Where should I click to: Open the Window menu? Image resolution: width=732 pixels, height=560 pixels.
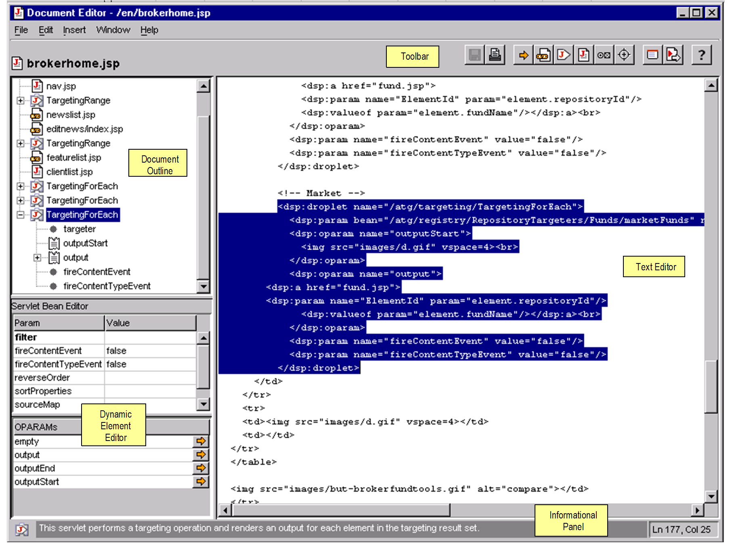click(x=113, y=30)
